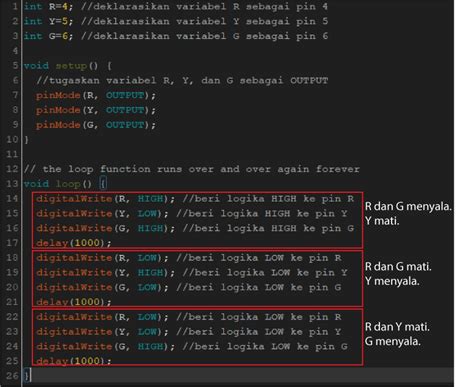
Task: Place cursor on 'int R=4;' declaration
Action: (48, 6)
